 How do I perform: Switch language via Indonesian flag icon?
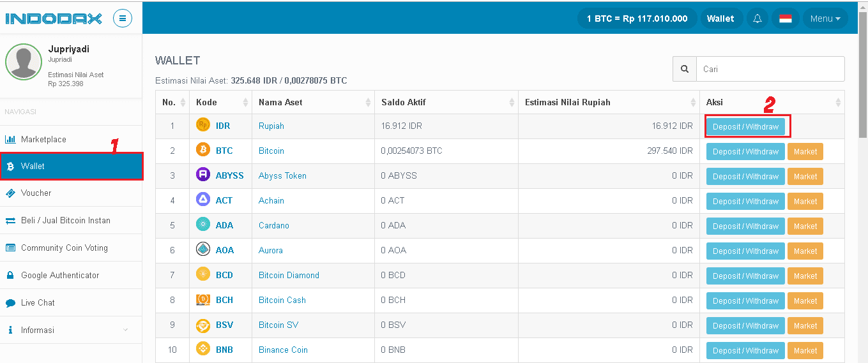click(x=785, y=19)
